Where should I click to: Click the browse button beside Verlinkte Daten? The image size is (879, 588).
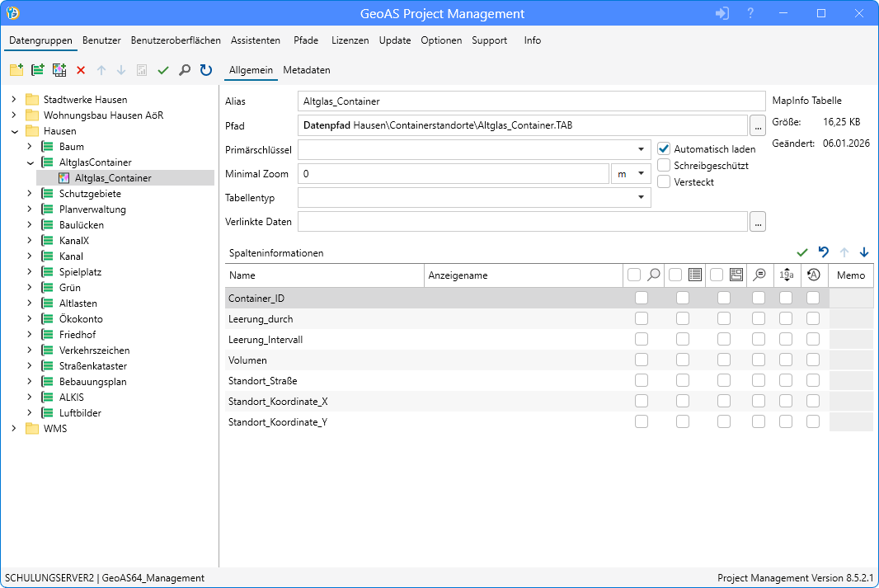click(x=758, y=222)
